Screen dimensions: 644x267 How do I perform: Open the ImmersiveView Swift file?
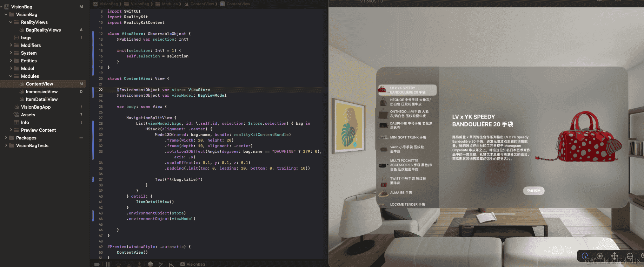point(42,91)
